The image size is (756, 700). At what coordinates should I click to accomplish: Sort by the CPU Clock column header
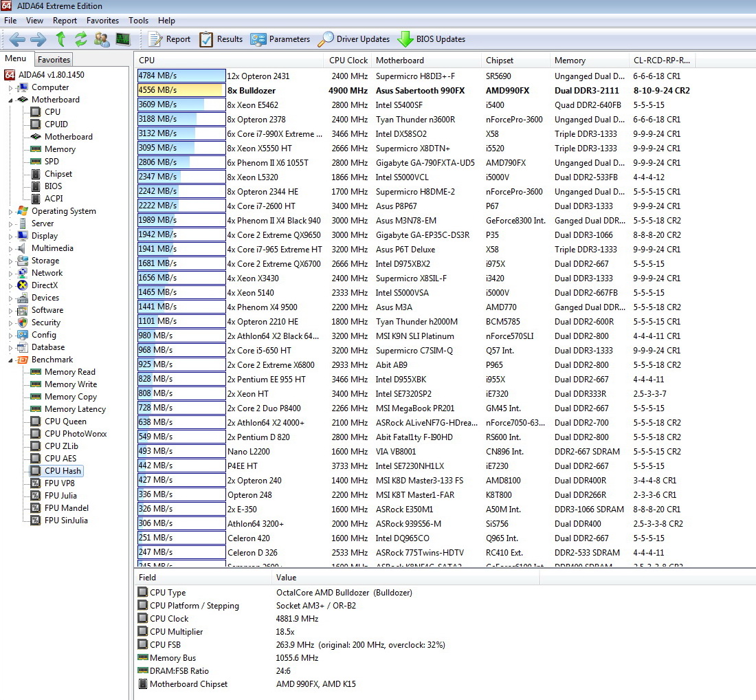tap(348, 61)
